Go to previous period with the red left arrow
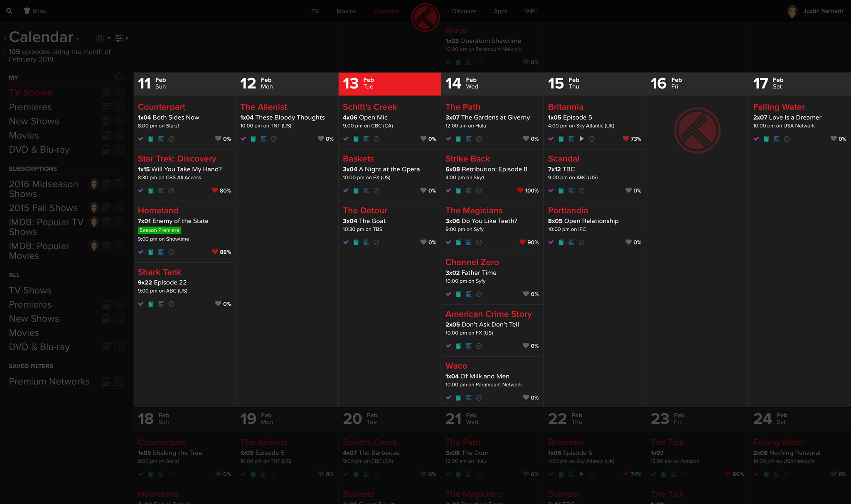Image resolution: width=851 pixels, height=504 pixels. click(5, 39)
